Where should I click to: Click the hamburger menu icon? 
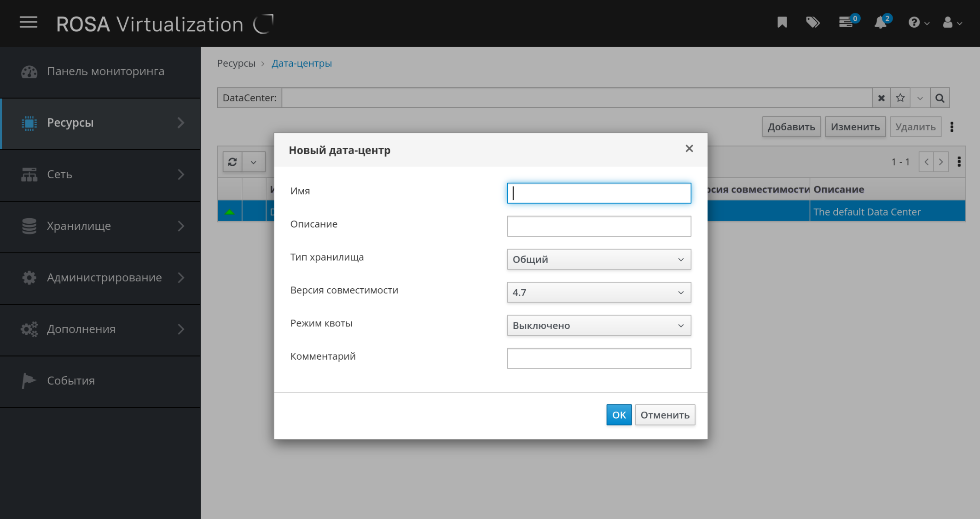(x=29, y=23)
